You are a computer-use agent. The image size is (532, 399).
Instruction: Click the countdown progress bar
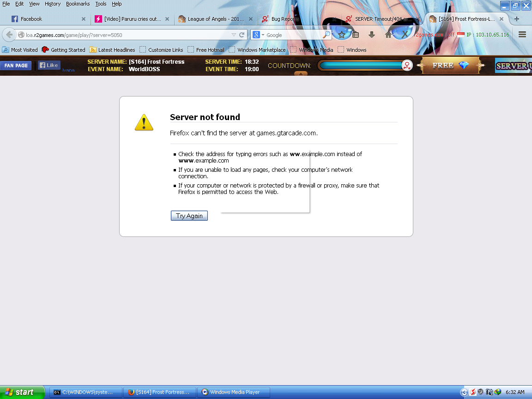click(360, 66)
